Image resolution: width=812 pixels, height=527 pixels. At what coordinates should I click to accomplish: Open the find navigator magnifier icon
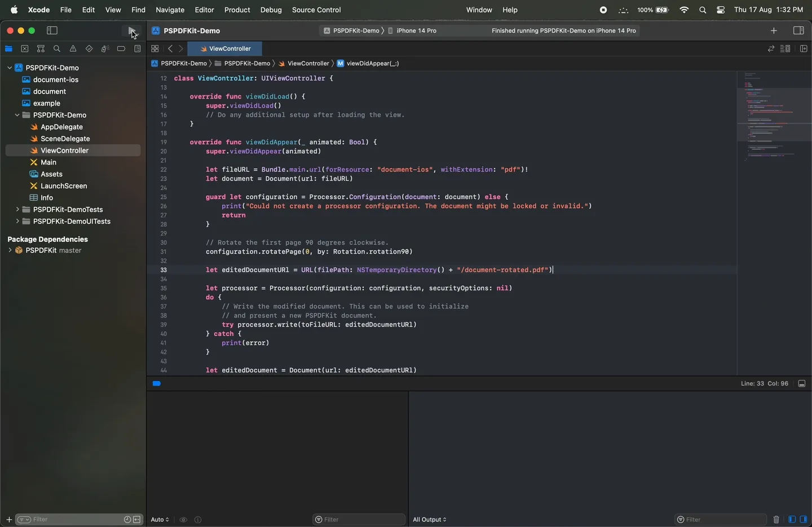click(57, 49)
